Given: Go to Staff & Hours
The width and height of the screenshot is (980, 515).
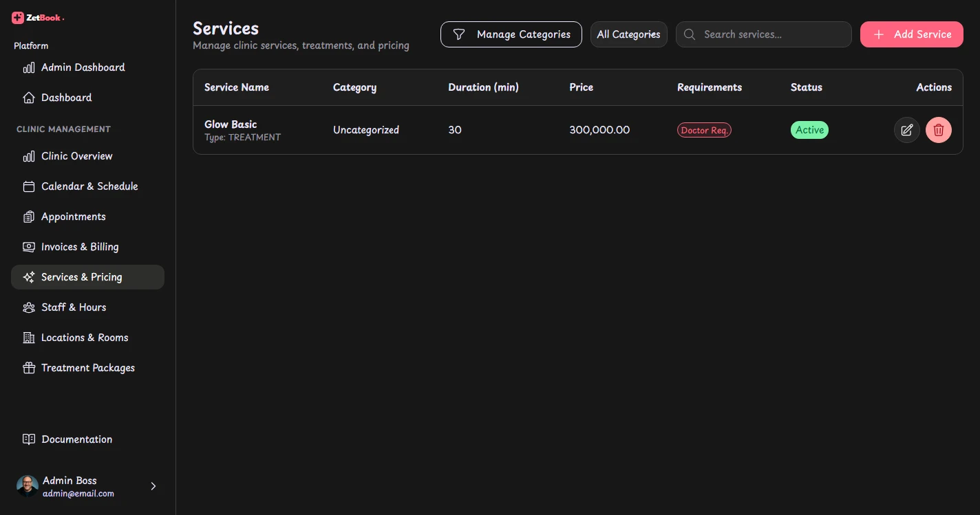Looking at the screenshot, I should click(x=87, y=307).
